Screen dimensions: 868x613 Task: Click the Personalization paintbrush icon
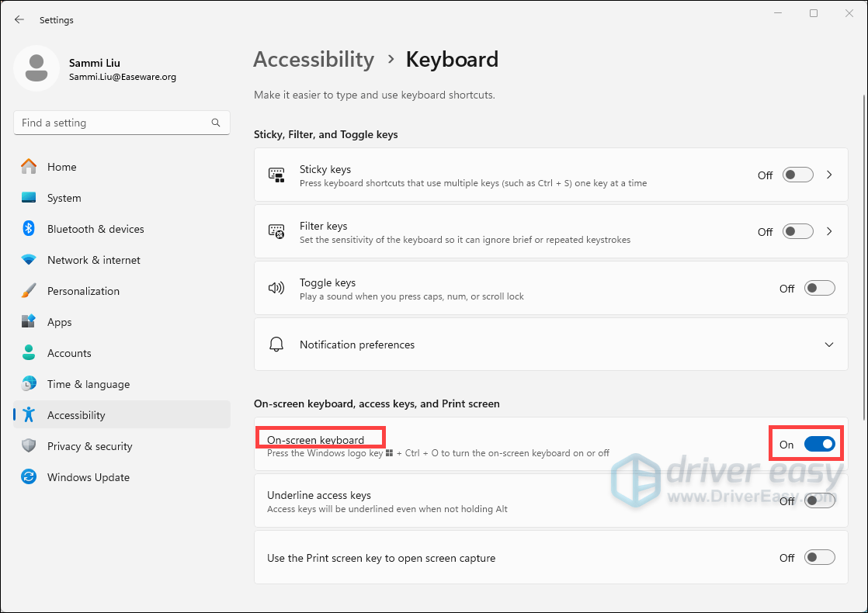pyautogui.click(x=29, y=291)
